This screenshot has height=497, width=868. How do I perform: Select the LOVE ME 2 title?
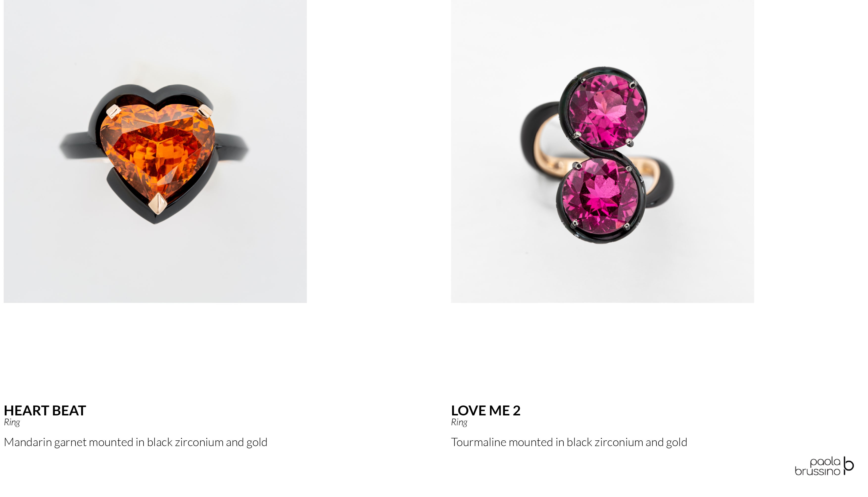[x=485, y=411]
